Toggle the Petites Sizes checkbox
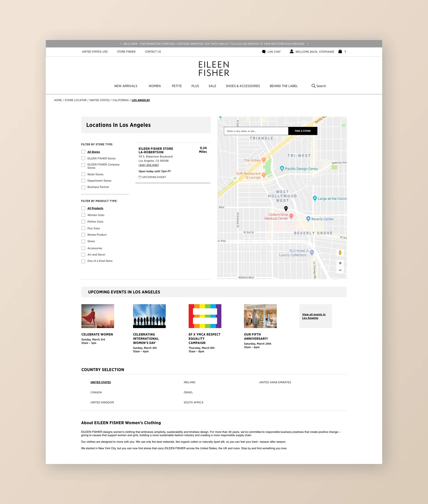Screen dimensions: 428x504 click(x=83, y=222)
